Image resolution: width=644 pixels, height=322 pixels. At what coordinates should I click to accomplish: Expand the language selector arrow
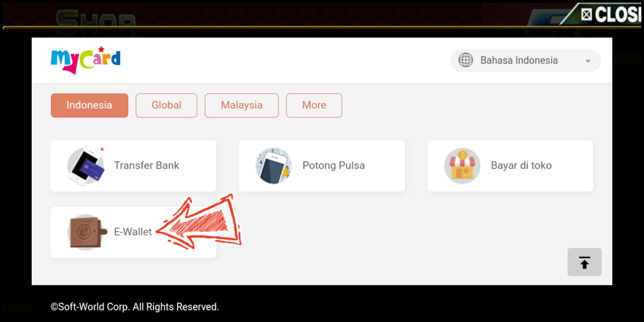[x=588, y=61]
